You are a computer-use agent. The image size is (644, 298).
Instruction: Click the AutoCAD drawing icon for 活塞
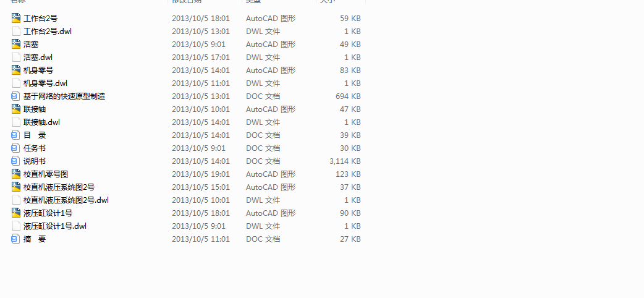16,44
